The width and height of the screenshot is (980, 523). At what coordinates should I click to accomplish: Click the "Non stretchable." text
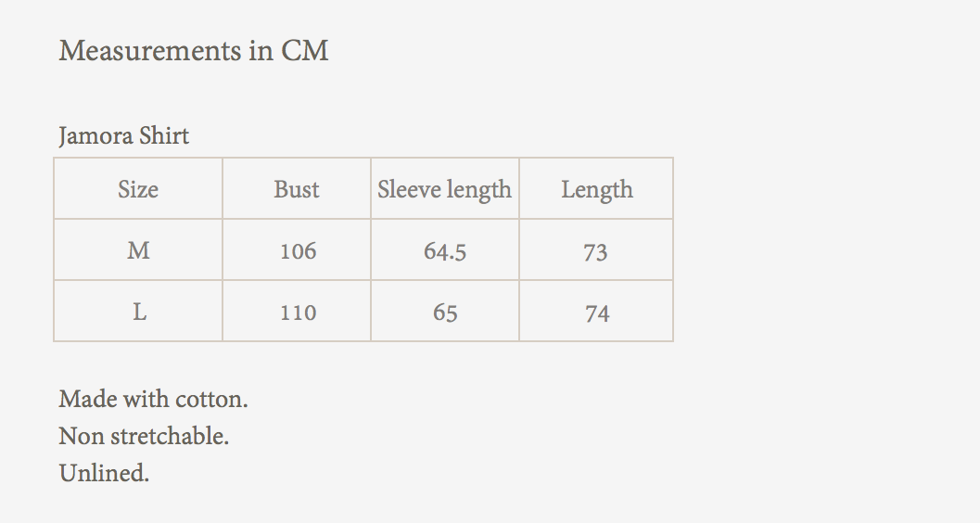[x=144, y=436]
